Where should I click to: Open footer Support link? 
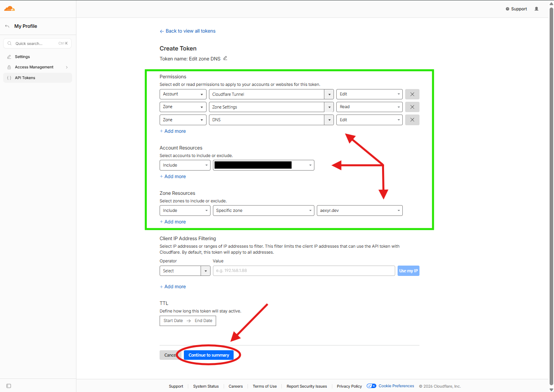point(176,386)
